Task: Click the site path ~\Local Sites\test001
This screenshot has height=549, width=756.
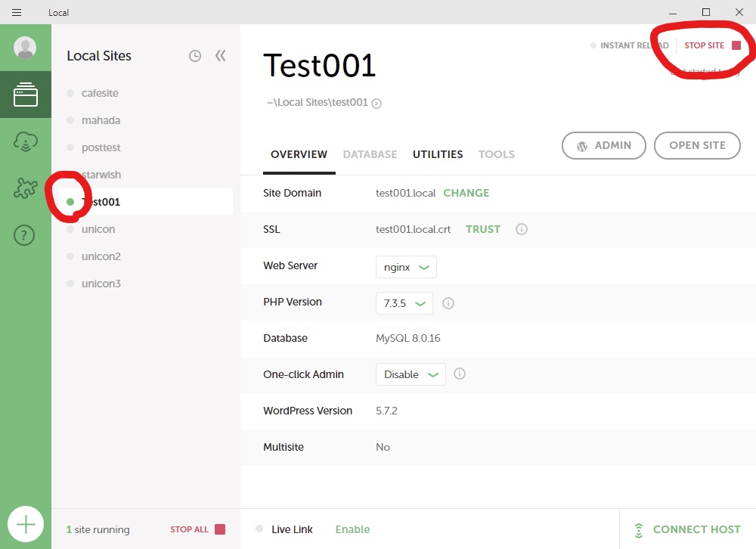Action: (318, 102)
